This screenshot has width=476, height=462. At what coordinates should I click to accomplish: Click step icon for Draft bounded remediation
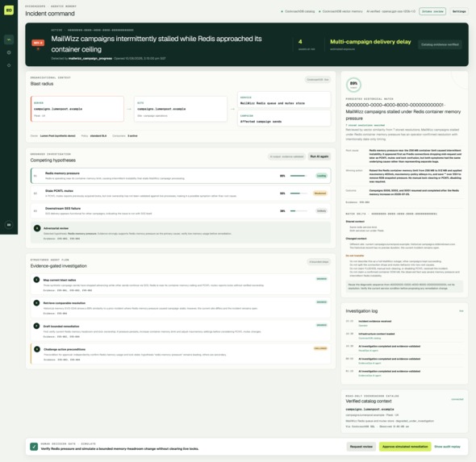(36, 326)
